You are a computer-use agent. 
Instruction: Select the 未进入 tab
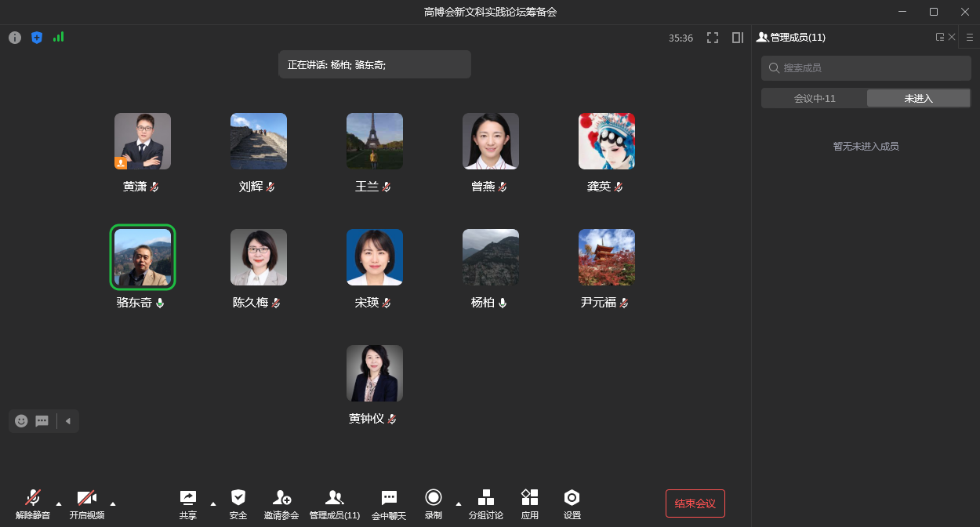point(919,98)
